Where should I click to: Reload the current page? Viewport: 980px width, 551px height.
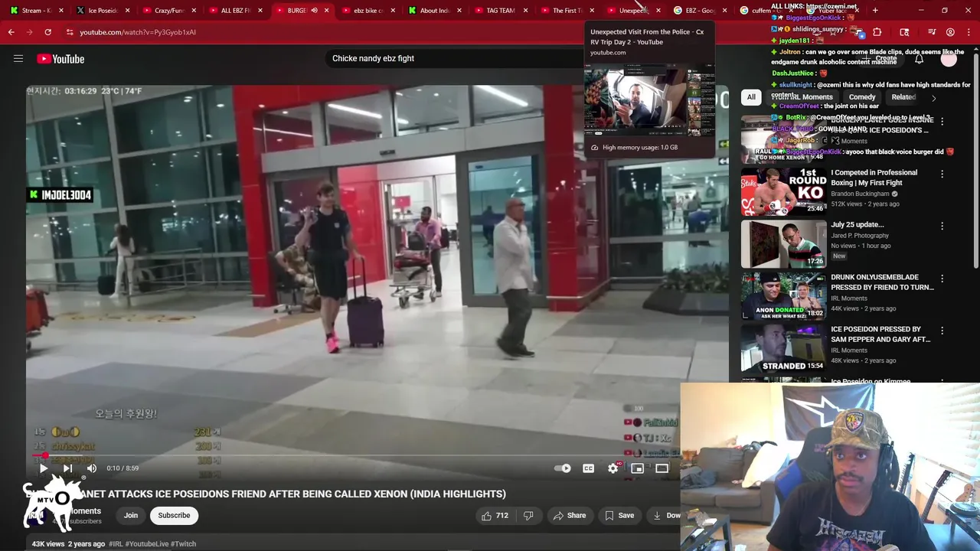47,32
